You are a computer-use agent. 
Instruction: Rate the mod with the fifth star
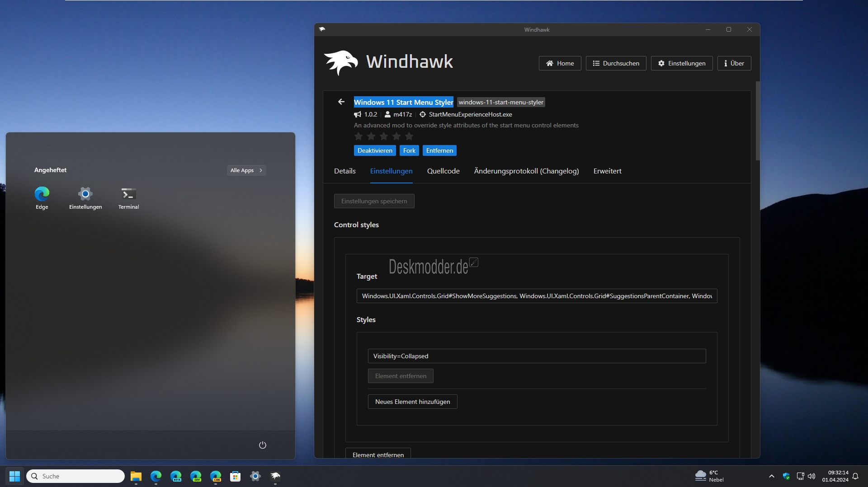409,136
